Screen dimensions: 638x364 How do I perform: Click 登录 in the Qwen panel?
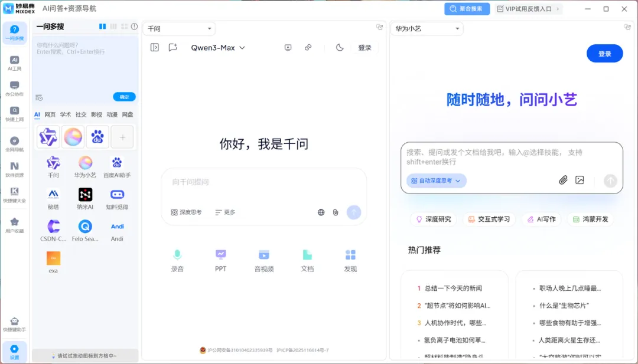364,48
